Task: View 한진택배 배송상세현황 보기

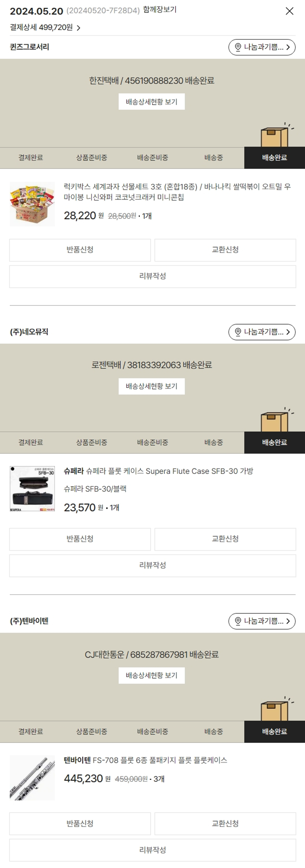Action: (152, 102)
